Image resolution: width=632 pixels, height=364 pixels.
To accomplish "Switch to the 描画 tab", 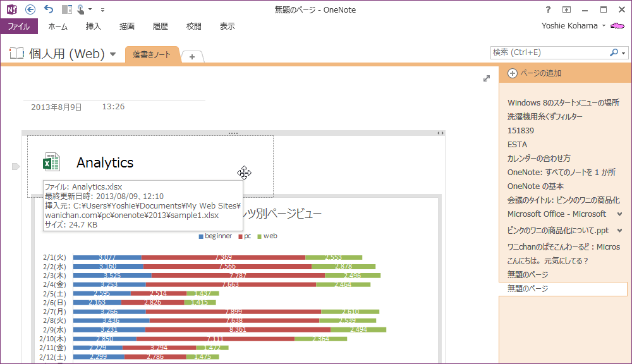I will [126, 26].
